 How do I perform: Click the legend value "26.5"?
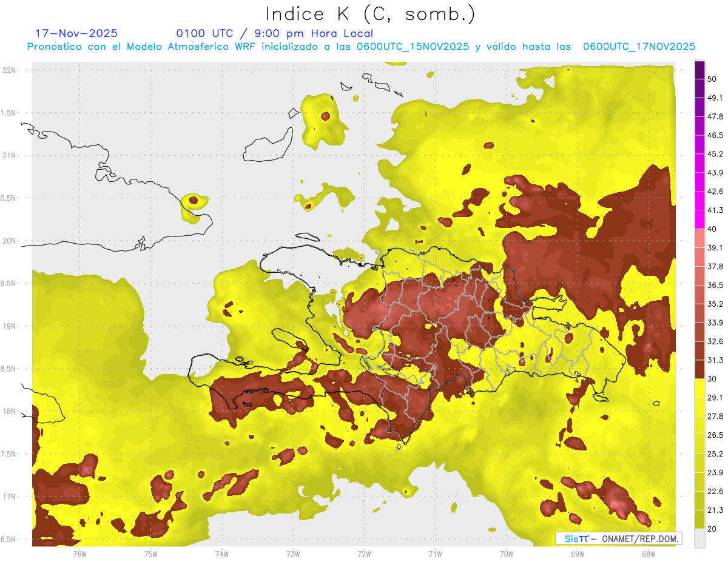[715, 435]
